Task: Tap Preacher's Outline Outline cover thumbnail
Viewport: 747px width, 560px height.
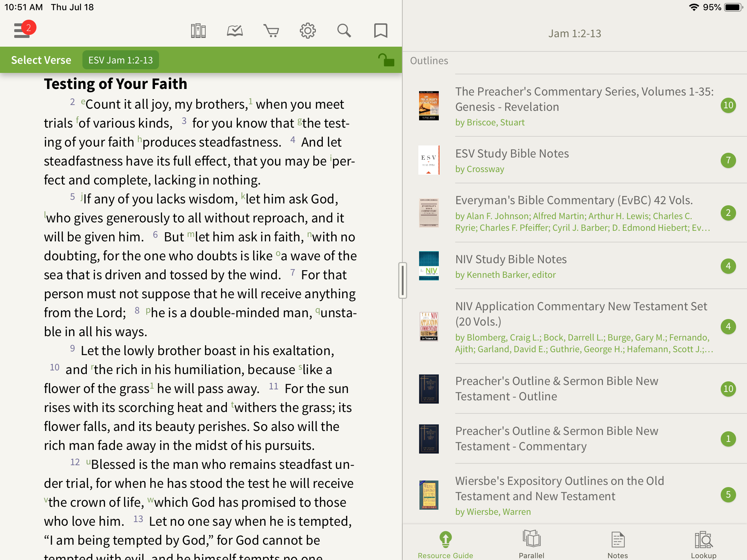Action: click(429, 389)
